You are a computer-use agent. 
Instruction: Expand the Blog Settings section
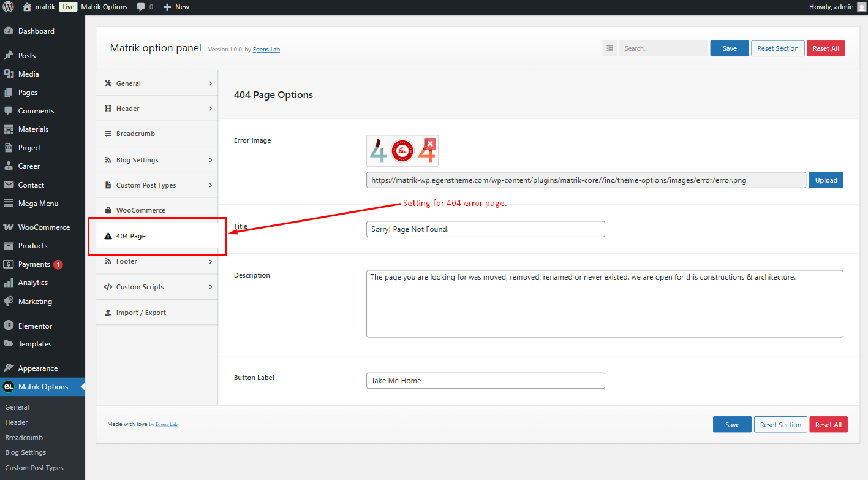click(157, 160)
